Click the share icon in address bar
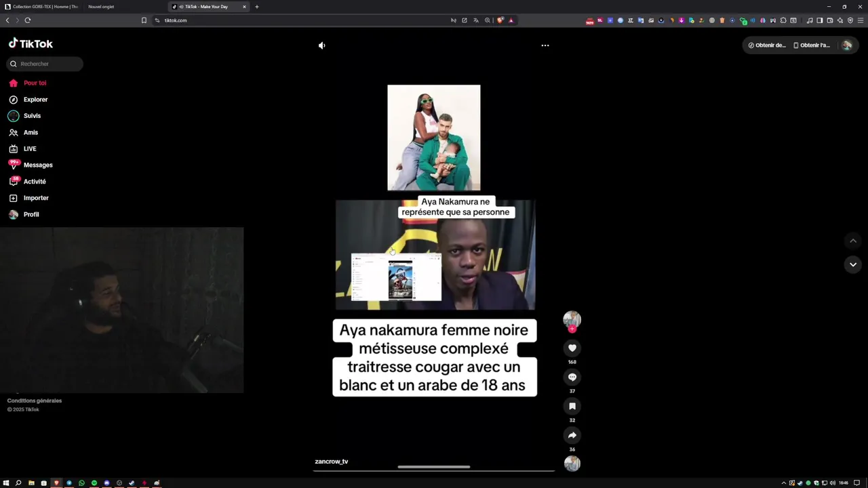 465,20
